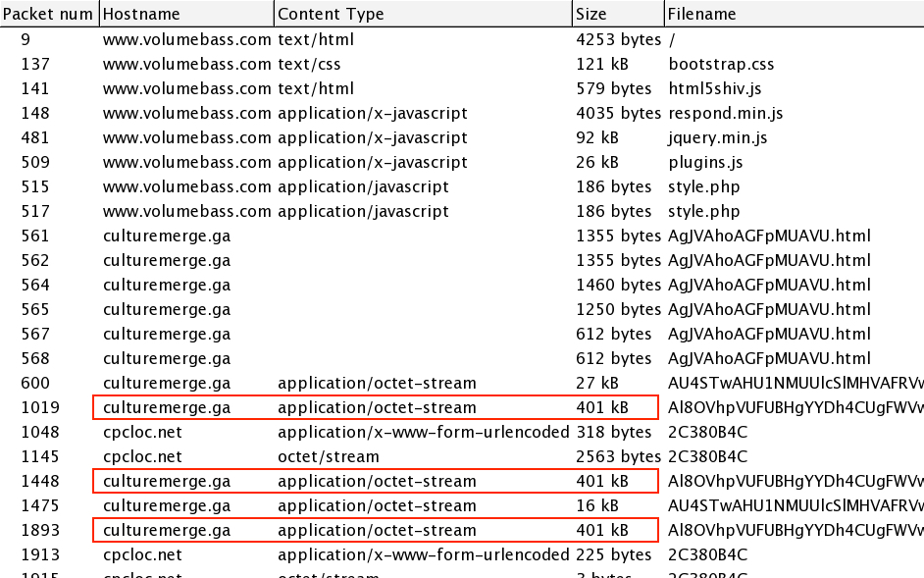The image size is (924, 578).
Task: Select packet 1048 cpcloc.net form-urlencoded row
Action: (x=392, y=433)
